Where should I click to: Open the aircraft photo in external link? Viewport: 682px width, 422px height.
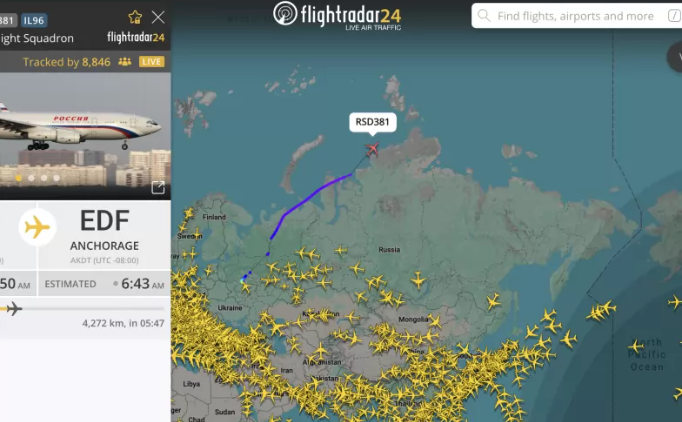(x=158, y=187)
